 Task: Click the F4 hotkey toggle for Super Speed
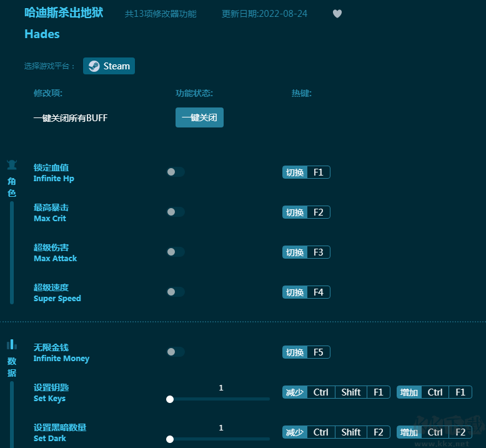tap(306, 292)
